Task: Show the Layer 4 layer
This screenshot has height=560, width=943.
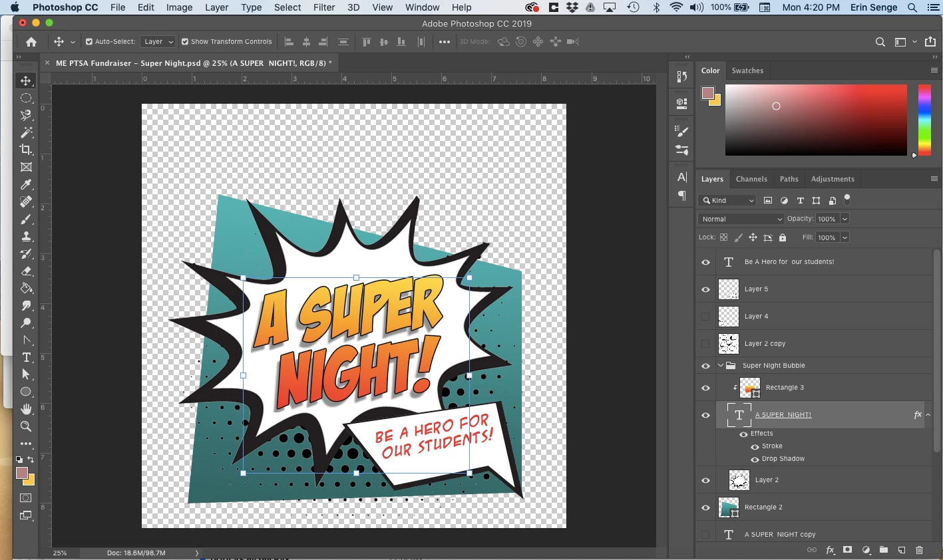Action: pyautogui.click(x=705, y=317)
